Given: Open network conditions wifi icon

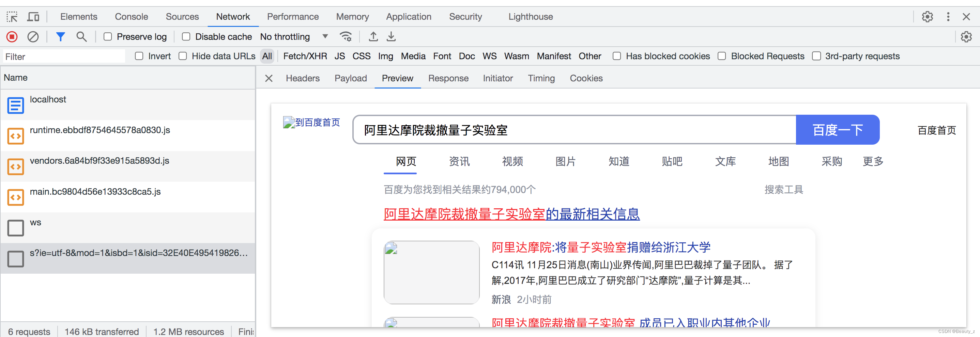Looking at the screenshot, I should point(346,37).
